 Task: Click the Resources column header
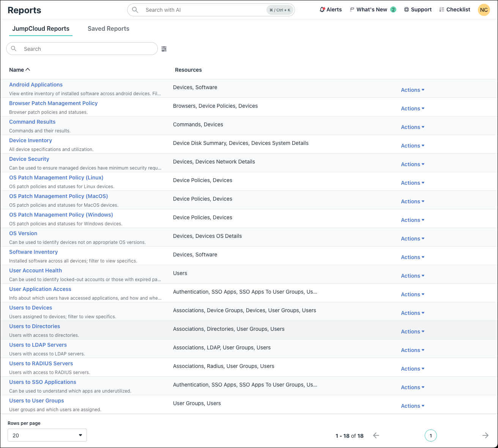tap(188, 70)
